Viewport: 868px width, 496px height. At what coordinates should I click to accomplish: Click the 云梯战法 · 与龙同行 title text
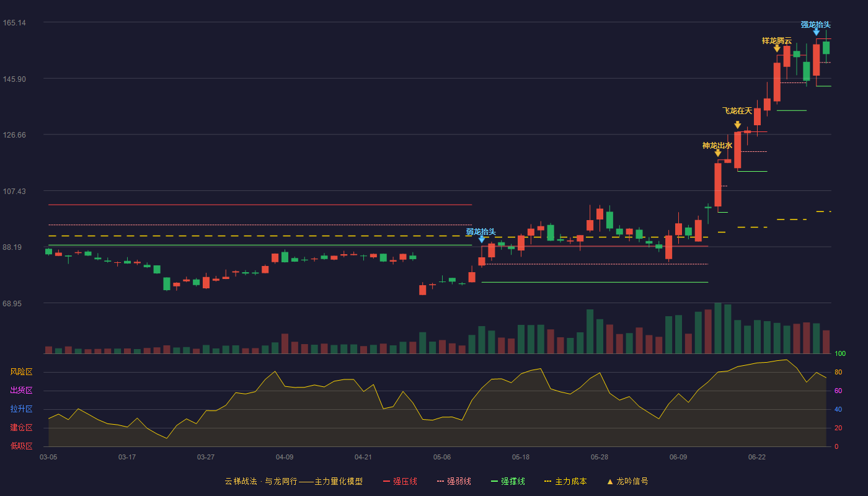pyautogui.click(x=261, y=481)
